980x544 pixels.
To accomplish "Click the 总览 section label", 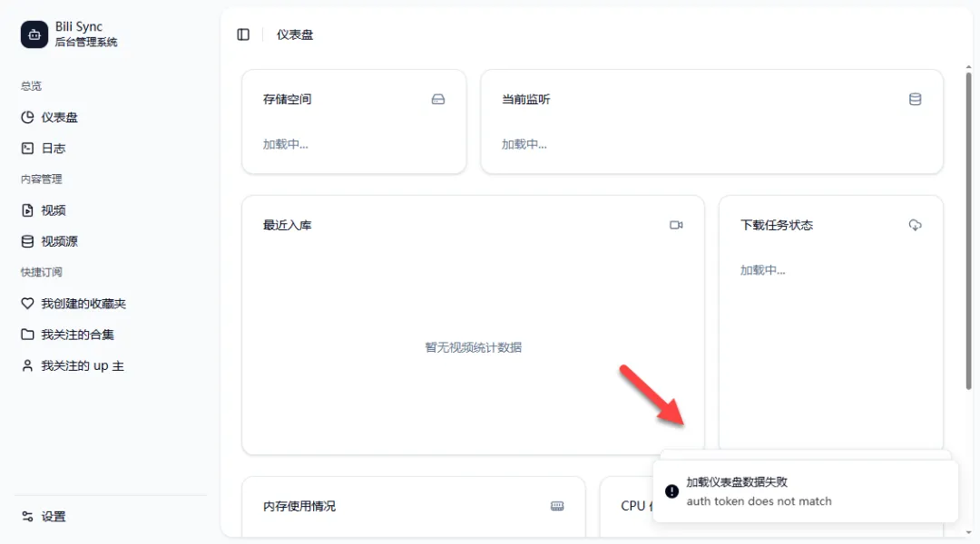I will 31,85.
